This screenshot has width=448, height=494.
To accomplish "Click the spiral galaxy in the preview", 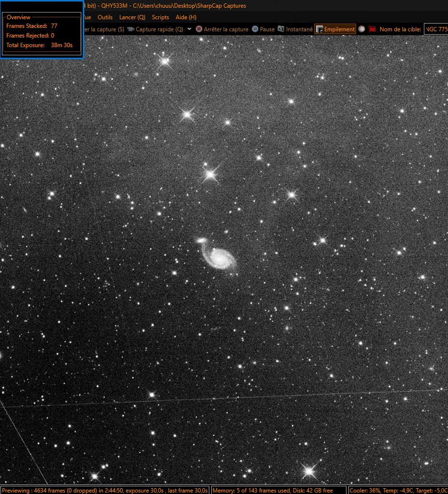I will 219,257.
